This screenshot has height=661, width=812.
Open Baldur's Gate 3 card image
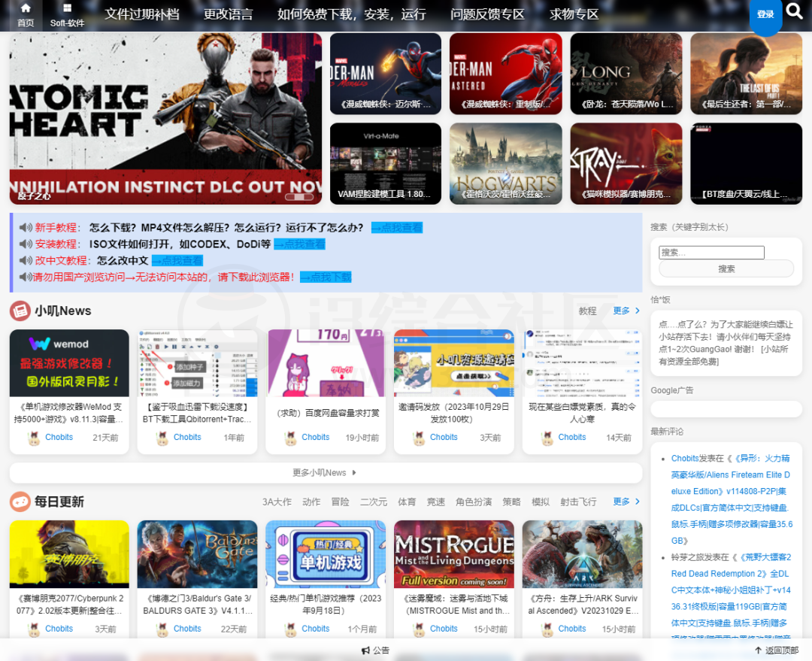(197, 554)
